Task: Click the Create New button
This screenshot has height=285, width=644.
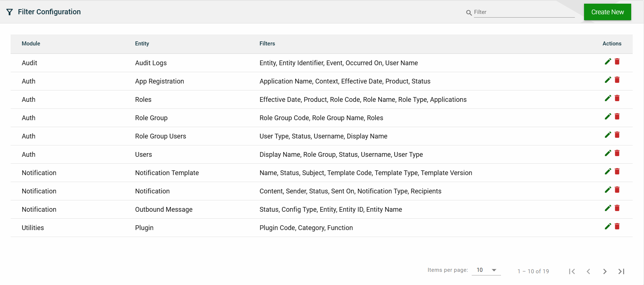Action: (607, 12)
